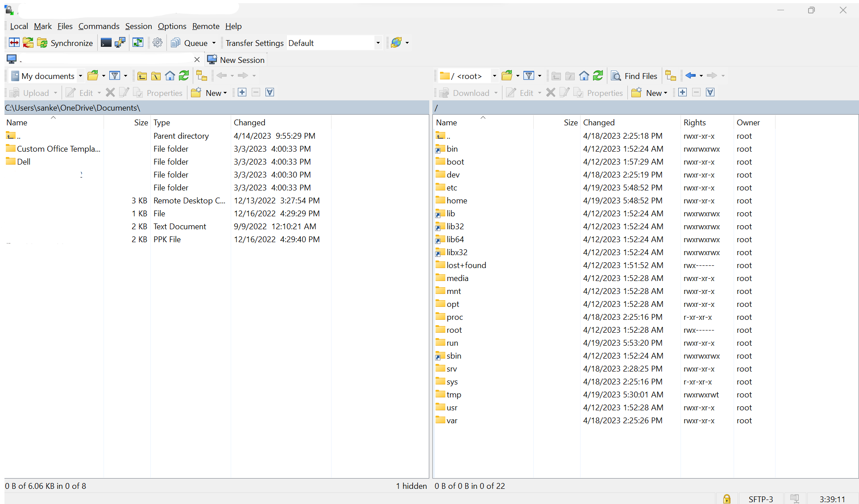Click the lock icon in the status bar

[x=726, y=498]
